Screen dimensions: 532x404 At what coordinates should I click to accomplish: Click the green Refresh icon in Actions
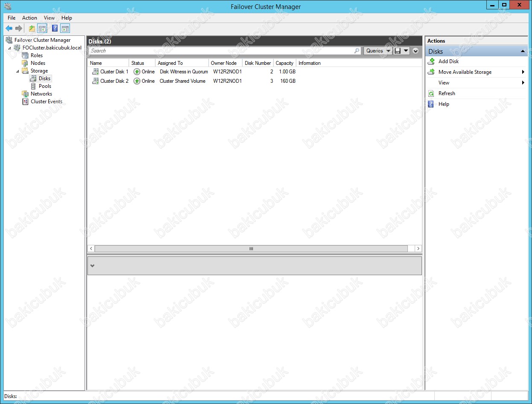click(x=431, y=93)
